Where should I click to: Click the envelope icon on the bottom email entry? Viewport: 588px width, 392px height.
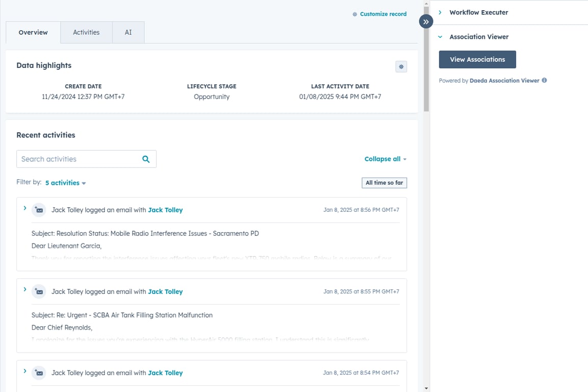pyautogui.click(x=38, y=373)
